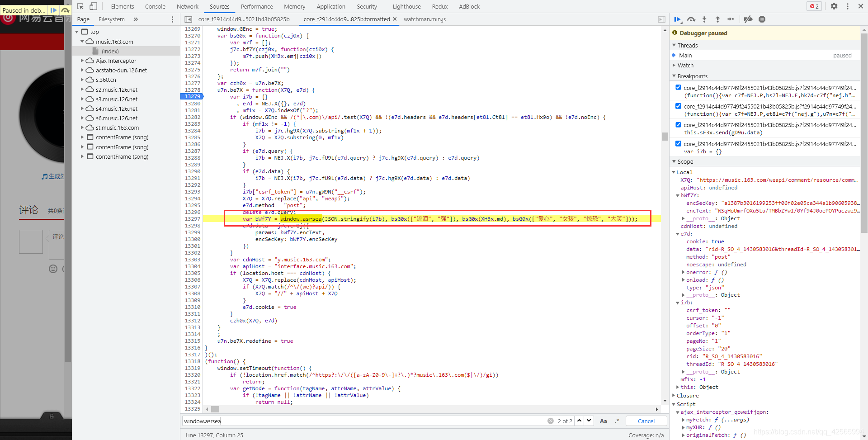Expand the s2.music.126.net domain
The height and width of the screenshot is (440, 868).
(x=82, y=90)
